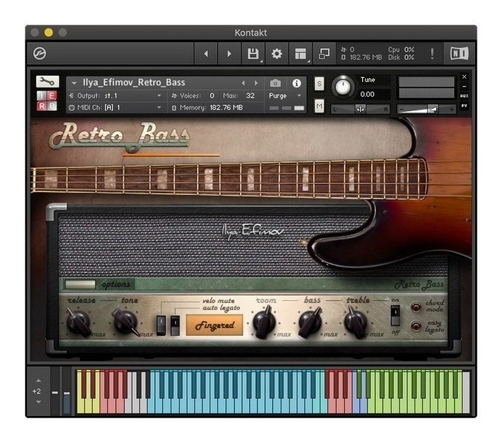Viewport: 504px width, 442px height.
Task: Click the Native Instruments NI logo
Action: [x=459, y=54]
